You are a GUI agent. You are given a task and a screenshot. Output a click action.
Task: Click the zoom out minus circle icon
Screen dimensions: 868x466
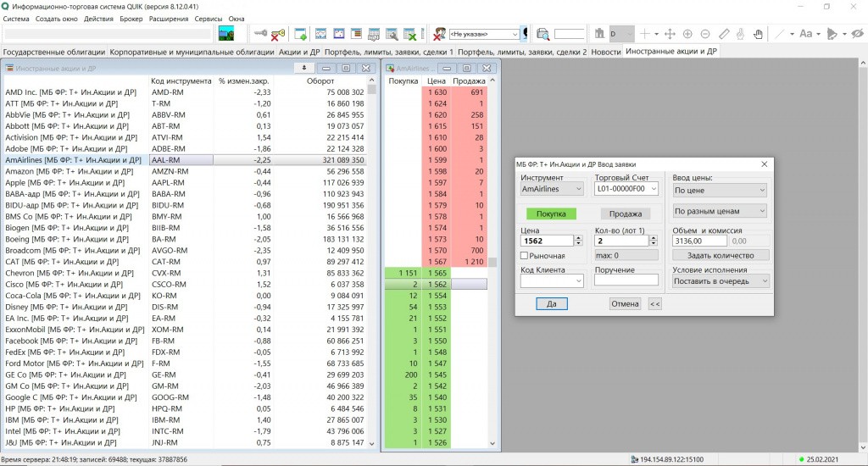coord(705,34)
